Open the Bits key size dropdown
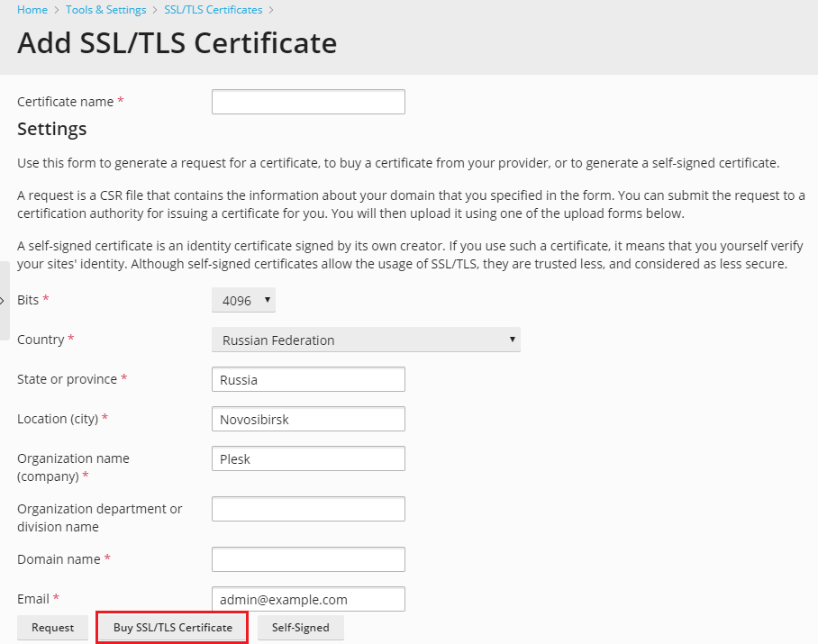Viewport: 818px width, 644px height. click(x=243, y=301)
